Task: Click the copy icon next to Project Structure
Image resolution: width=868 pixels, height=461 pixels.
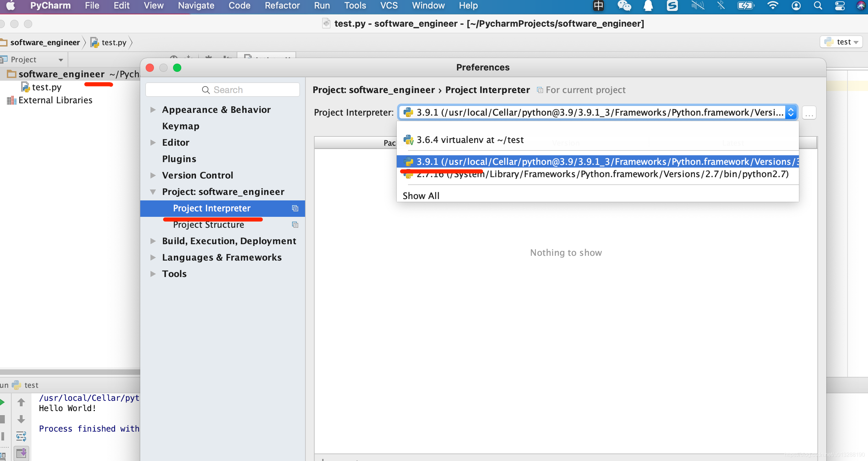Action: coord(295,225)
